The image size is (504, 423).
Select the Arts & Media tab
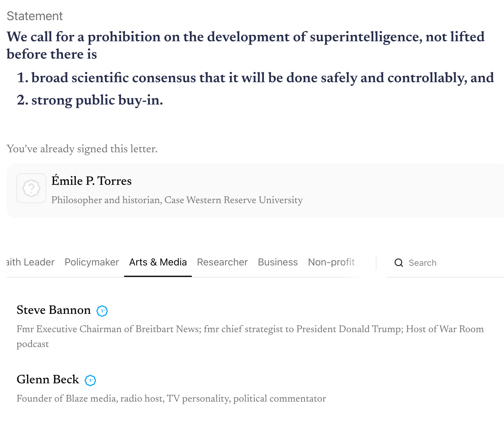158,262
